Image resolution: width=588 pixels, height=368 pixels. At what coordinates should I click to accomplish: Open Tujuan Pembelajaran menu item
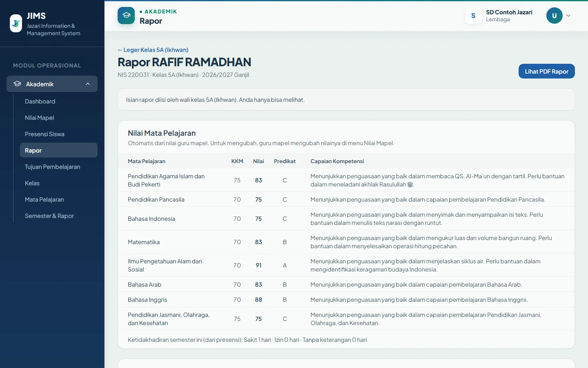59,167
